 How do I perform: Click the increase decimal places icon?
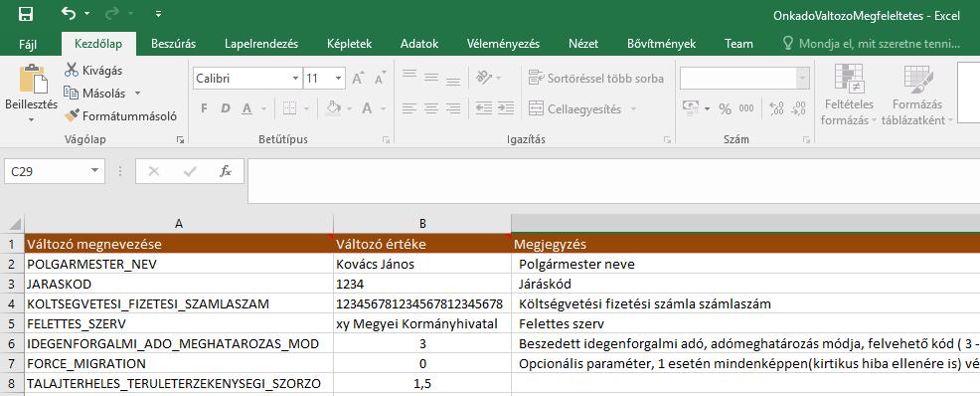(777, 108)
